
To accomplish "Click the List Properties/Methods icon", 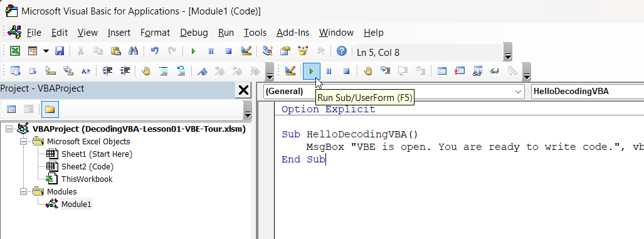I will coord(15,71).
